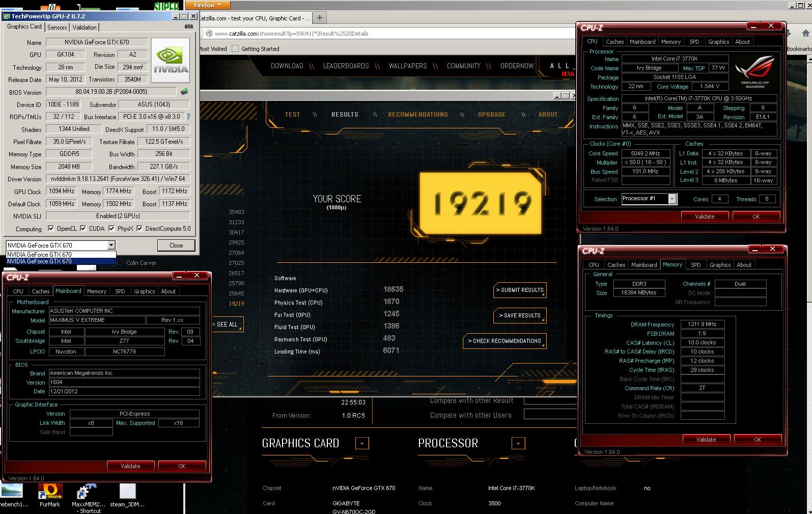Open the Recommendations tab in Catzilla

click(417, 115)
